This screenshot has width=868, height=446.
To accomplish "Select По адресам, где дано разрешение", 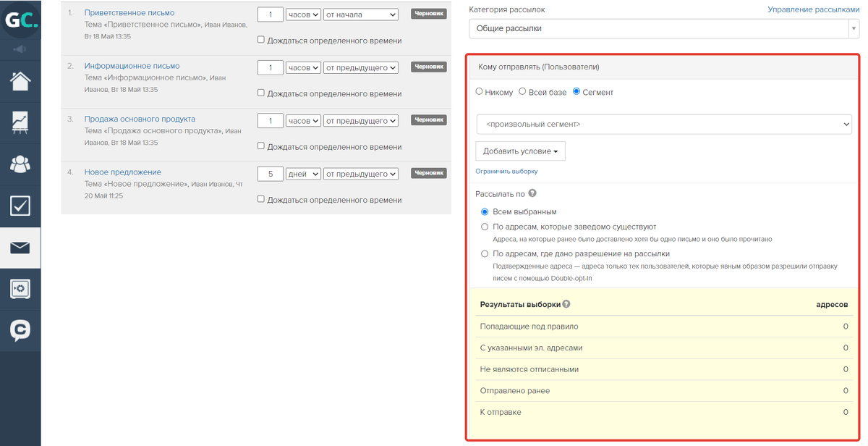I will [x=485, y=254].
